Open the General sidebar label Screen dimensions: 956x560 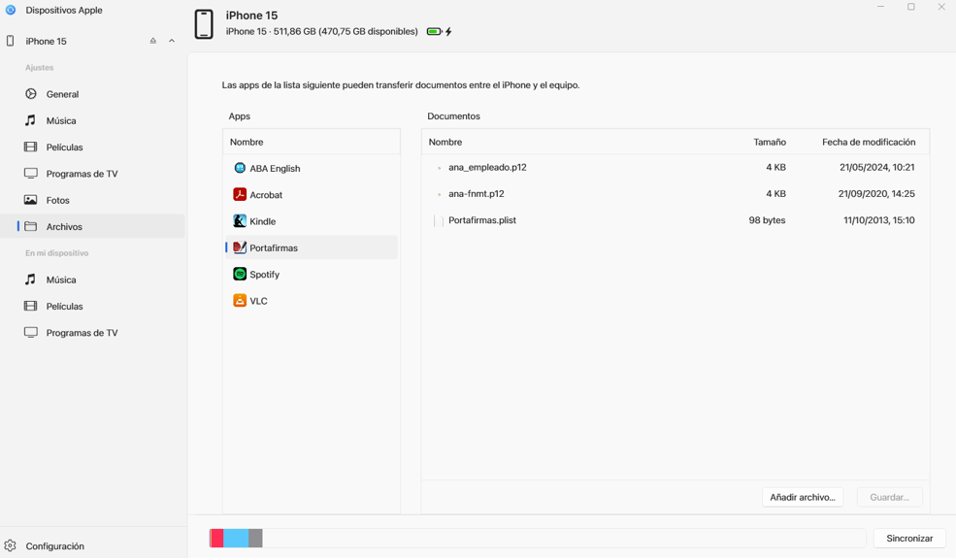(62, 94)
